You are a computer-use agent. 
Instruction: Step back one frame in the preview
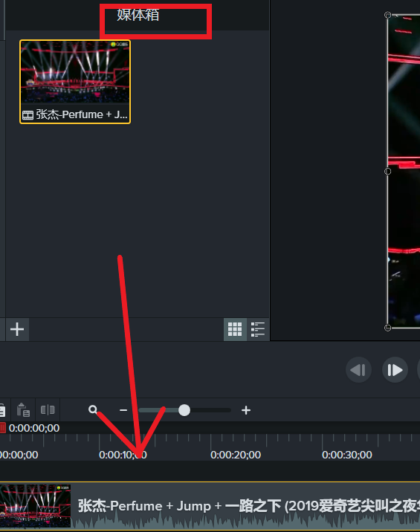[x=358, y=370]
